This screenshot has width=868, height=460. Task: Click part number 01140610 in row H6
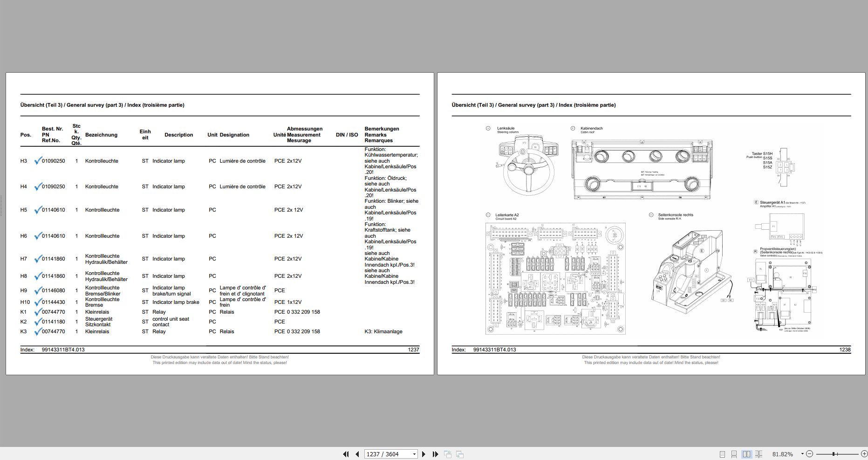pos(54,236)
